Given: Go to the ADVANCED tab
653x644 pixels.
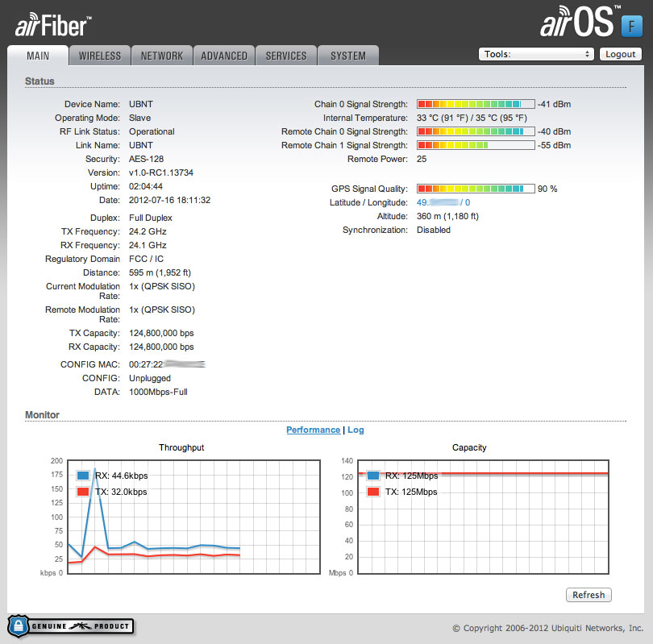Looking at the screenshot, I should pyautogui.click(x=224, y=56).
